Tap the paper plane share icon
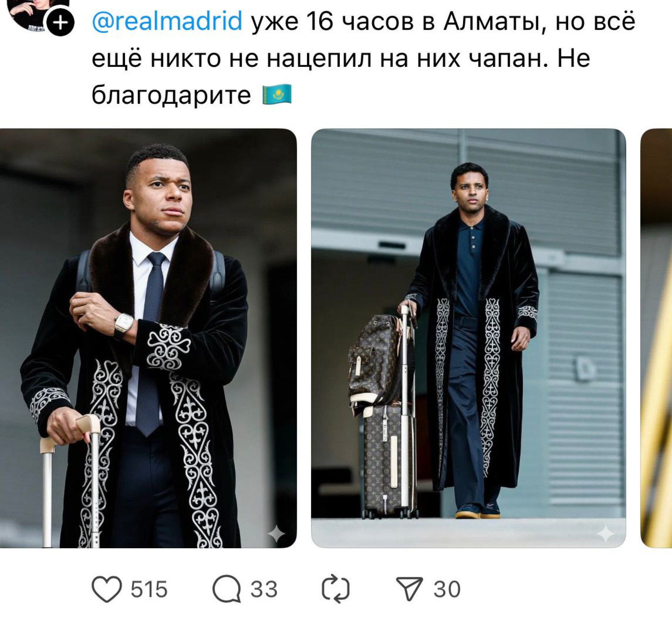This screenshot has width=672, height=628. 409,588
